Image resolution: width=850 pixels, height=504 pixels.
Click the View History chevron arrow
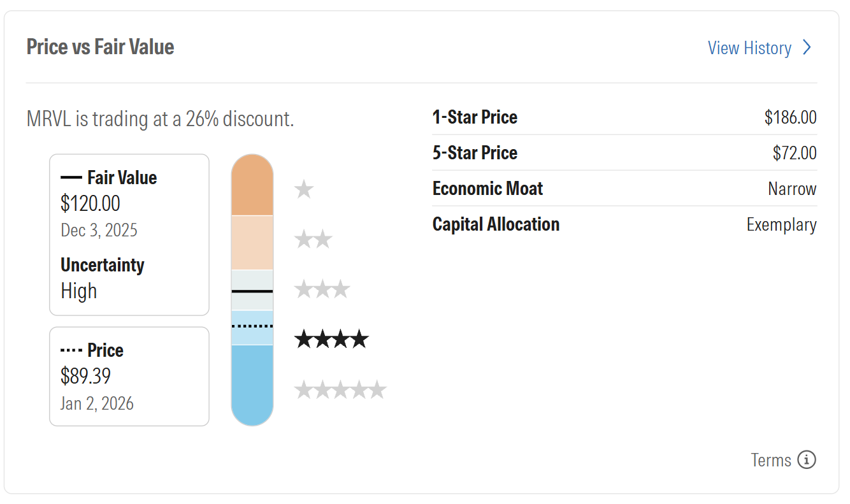pos(807,48)
